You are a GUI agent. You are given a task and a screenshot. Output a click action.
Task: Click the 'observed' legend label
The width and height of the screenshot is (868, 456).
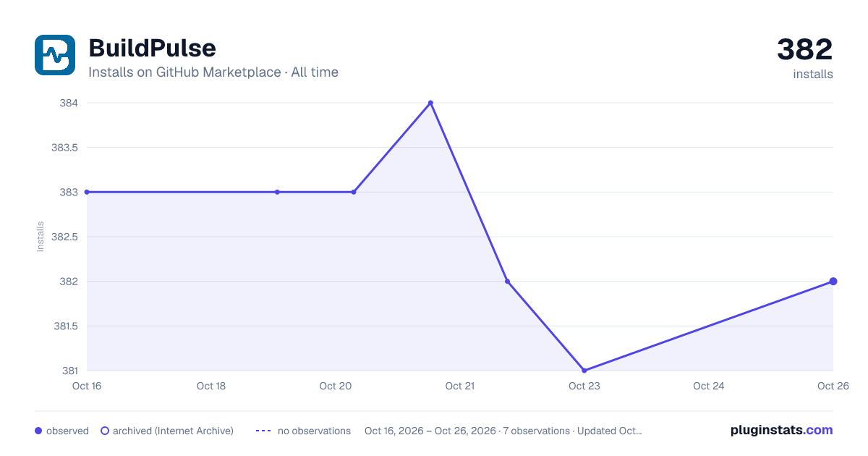point(67,431)
